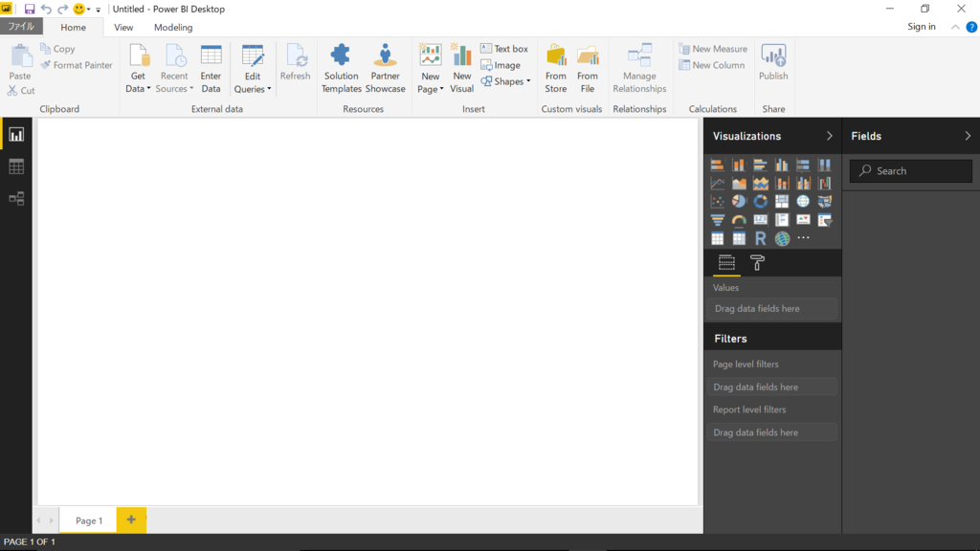Collapse the ribbon with the caret
This screenshot has width=980, height=551.
click(955, 27)
